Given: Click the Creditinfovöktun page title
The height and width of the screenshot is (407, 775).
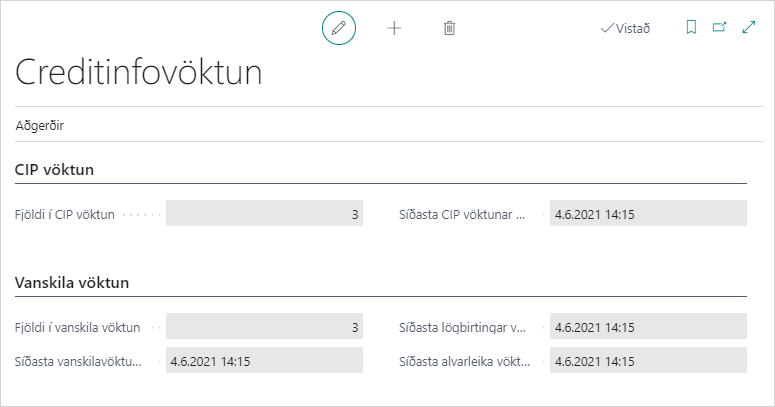Looking at the screenshot, I should 139,73.
